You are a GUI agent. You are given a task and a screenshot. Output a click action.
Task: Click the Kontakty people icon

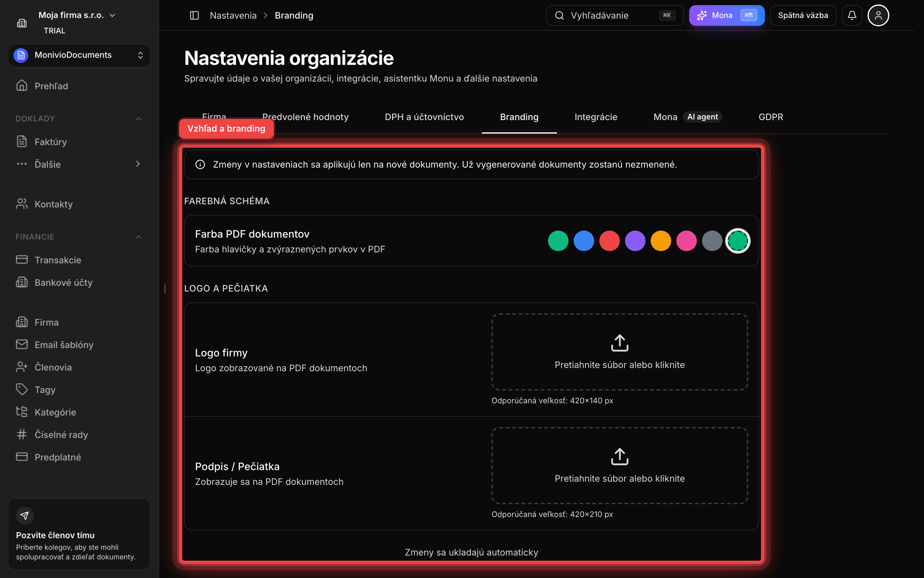point(22,204)
